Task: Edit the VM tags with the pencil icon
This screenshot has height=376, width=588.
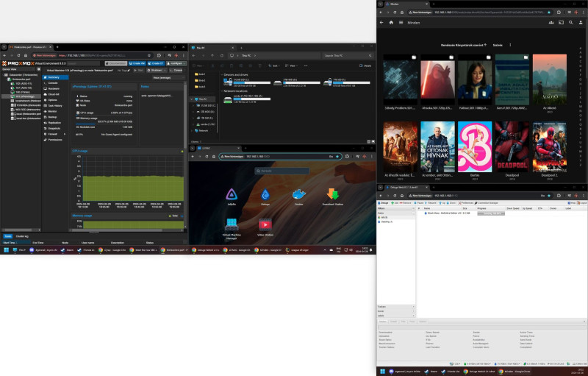Action: (129, 70)
